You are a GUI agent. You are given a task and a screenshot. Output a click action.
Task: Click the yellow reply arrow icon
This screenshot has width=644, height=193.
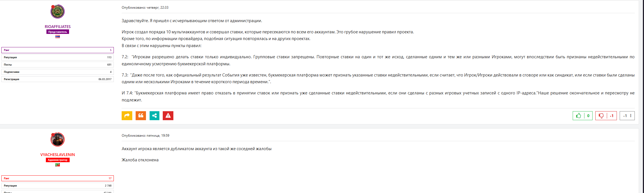(x=127, y=116)
